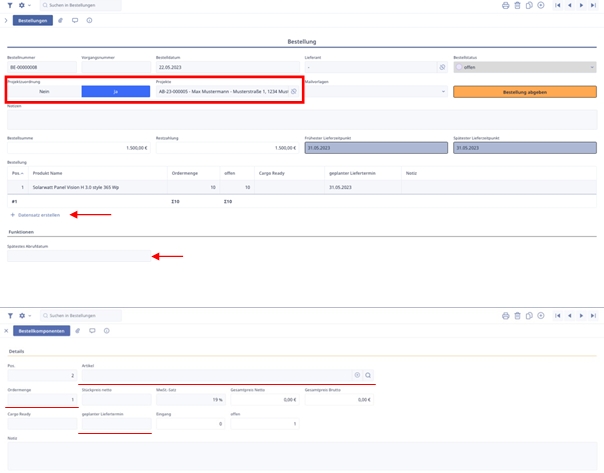Open attachments paperclip next to Bestellungen tab
The width and height of the screenshot is (604, 473).
60,20
